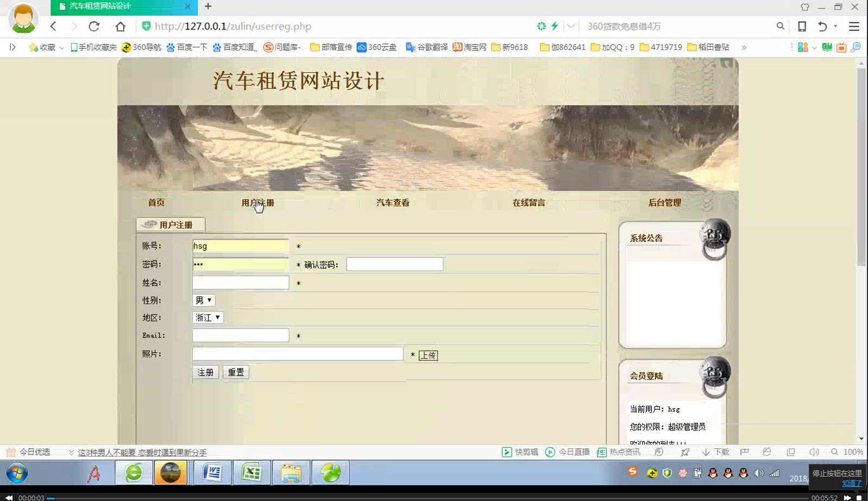The height and width of the screenshot is (501, 868).
Task: Expand the sidebar toggle arrow at bookmarks bar
Action: click(x=12, y=47)
